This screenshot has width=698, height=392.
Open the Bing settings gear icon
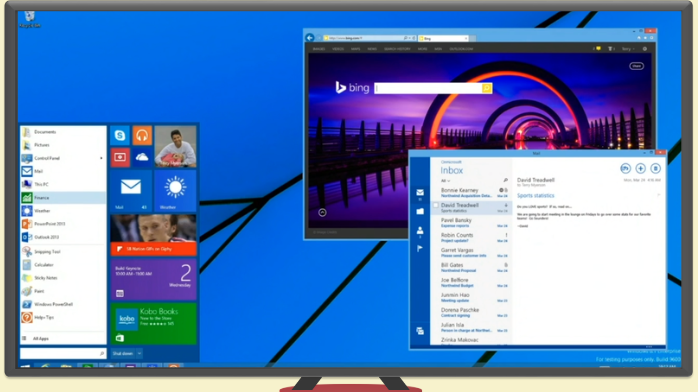click(645, 49)
